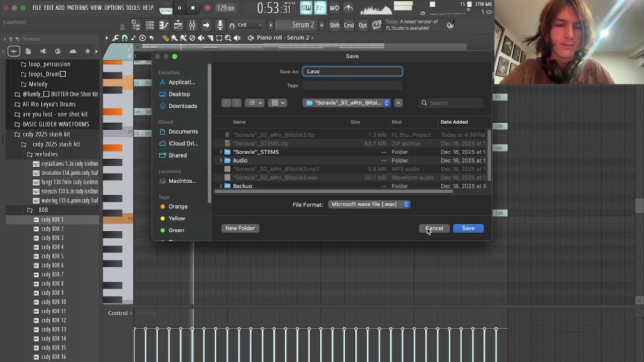Open the File Format dropdown
Image resolution: width=644 pixels, height=362 pixels.
[x=369, y=204]
